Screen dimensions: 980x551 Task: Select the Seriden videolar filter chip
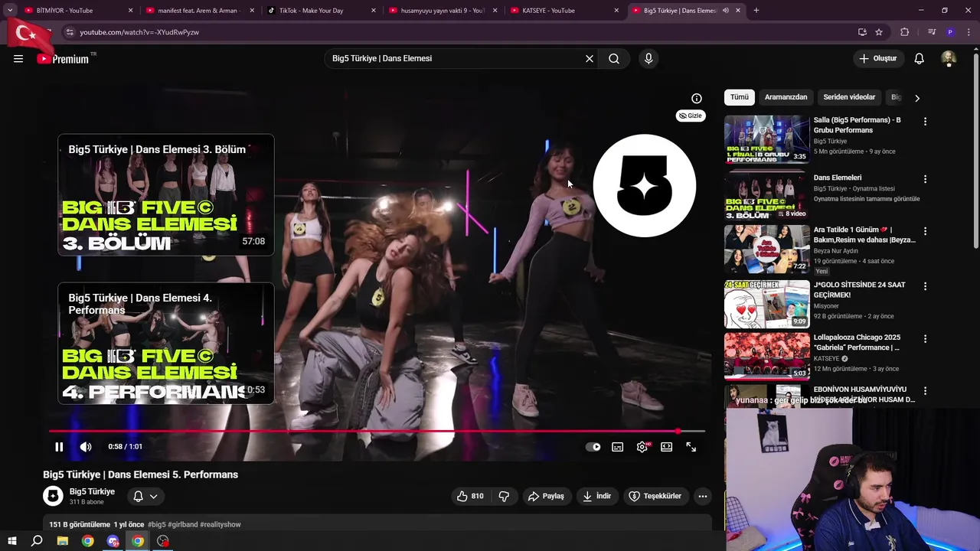pos(849,97)
